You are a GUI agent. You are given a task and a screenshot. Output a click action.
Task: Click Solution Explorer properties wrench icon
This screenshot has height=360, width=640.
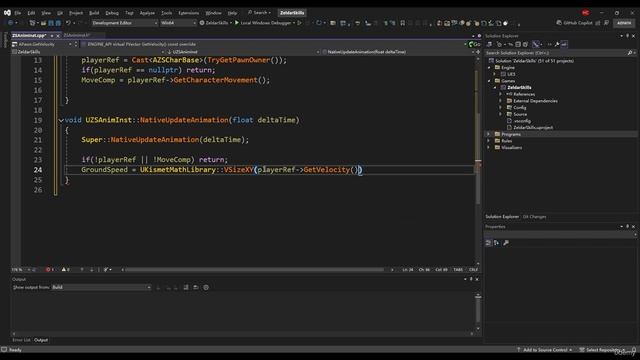coord(557,44)
